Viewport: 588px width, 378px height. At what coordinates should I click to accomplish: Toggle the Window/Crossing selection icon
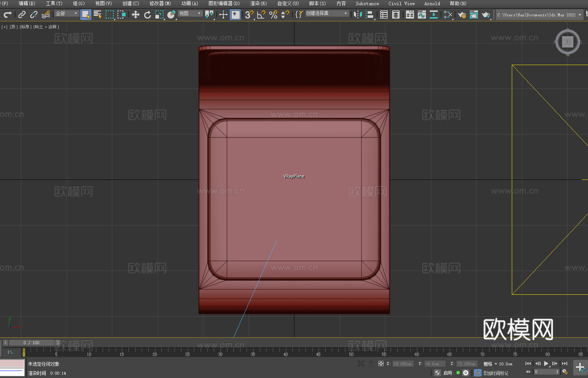click(x=122, y=14)
